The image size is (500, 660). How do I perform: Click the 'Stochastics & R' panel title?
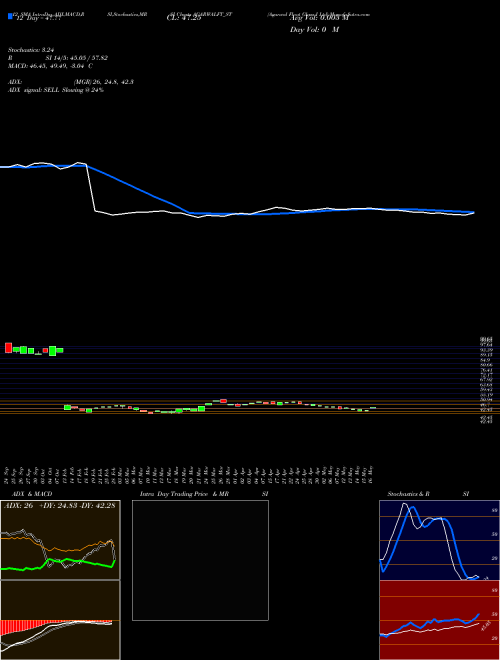[408, 494]
